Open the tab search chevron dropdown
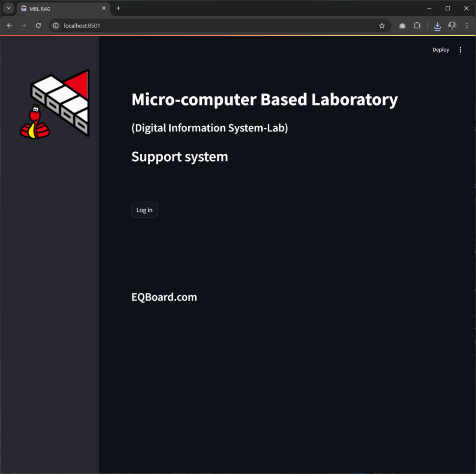Screen dimensions: 476x474 coord(8,8)
